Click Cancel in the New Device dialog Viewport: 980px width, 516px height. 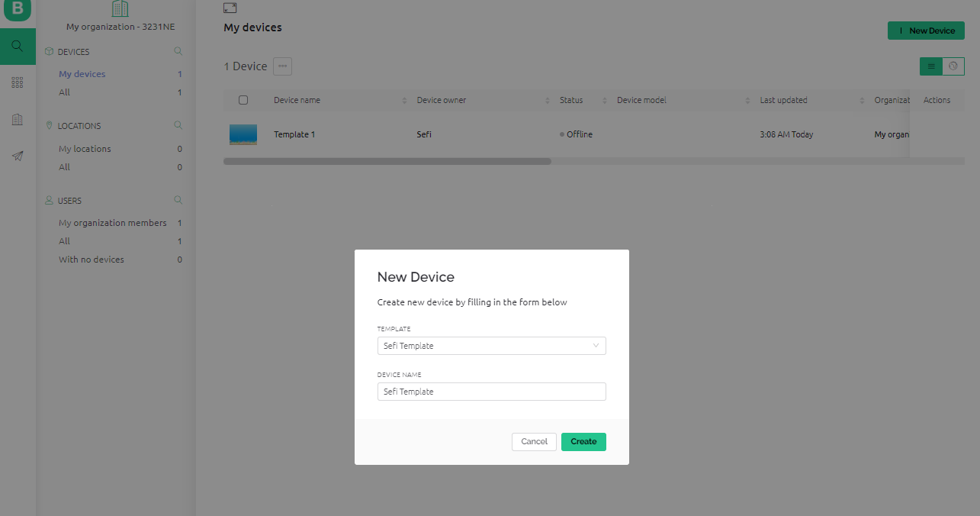534,442
